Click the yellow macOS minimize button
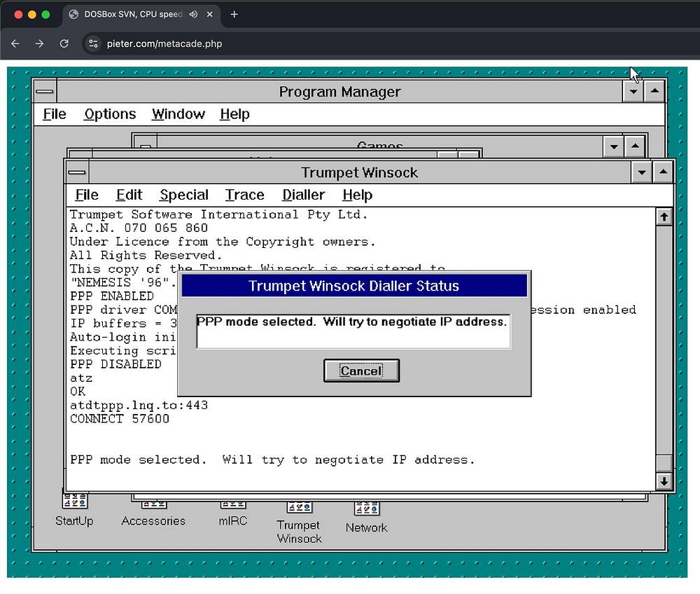 click(32, 14)
